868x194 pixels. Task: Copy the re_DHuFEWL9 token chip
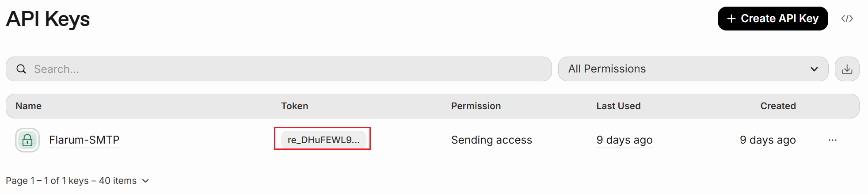tap(323, 140)
